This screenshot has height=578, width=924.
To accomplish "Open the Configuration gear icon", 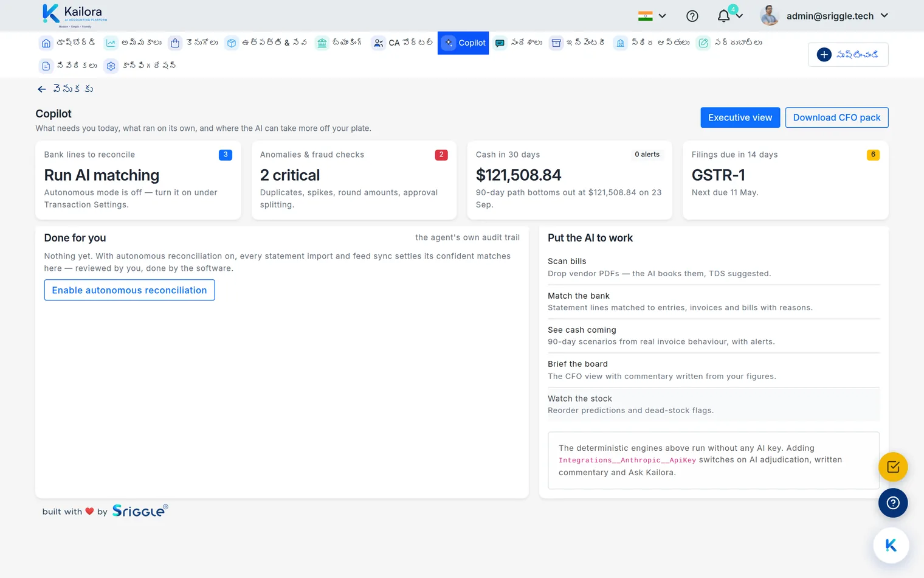I will pos(111,66).
